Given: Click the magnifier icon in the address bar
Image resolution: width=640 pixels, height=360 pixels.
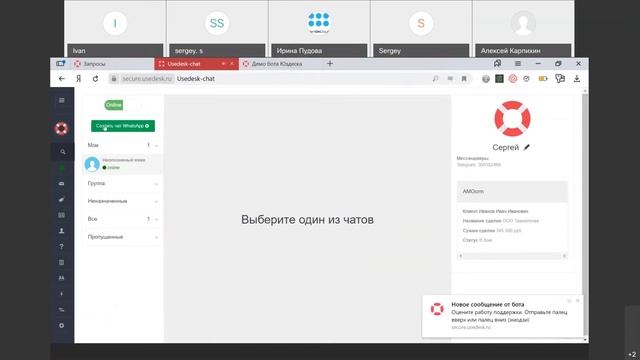Looking at the screenshot, I should point(436,78).
